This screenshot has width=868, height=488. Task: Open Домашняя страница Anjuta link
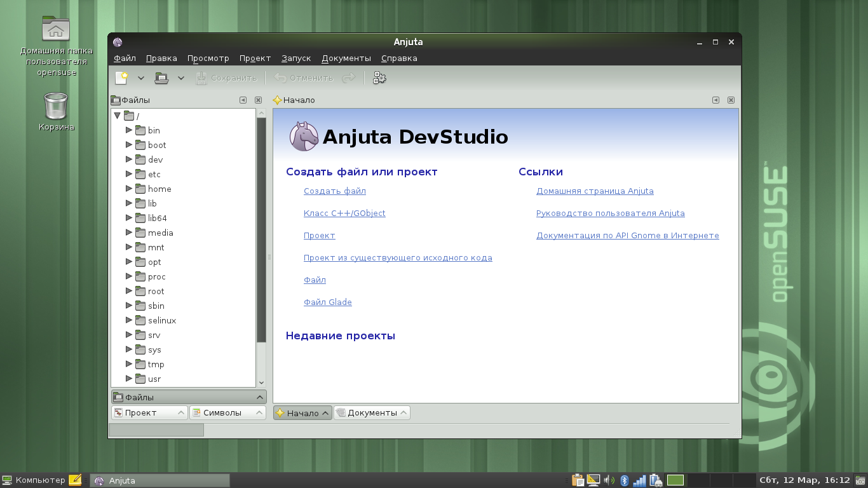pos(595,191)
